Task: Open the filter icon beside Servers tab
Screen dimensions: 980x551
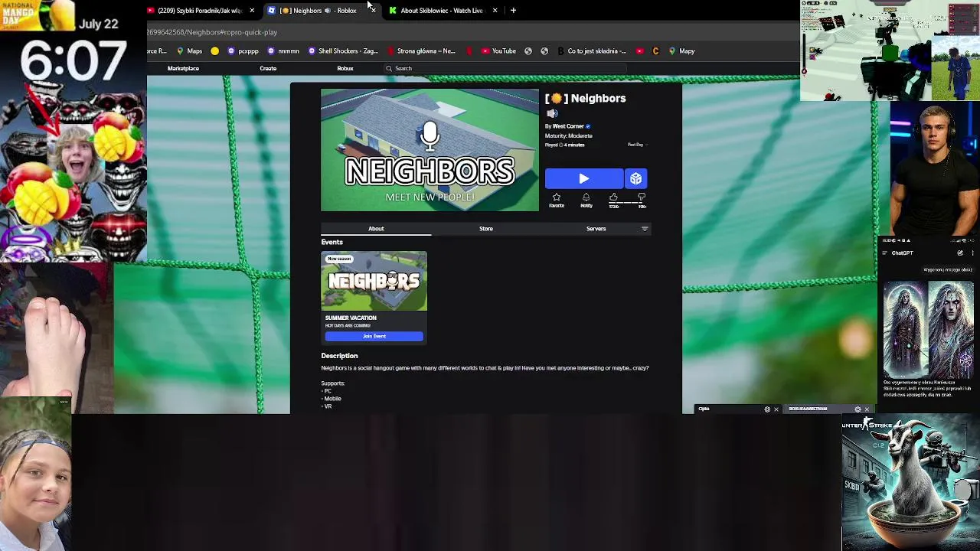Action: tap(645, 229)
